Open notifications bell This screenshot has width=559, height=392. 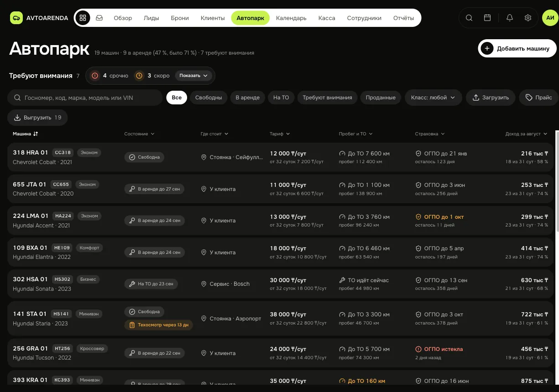[x=510, y=18]
